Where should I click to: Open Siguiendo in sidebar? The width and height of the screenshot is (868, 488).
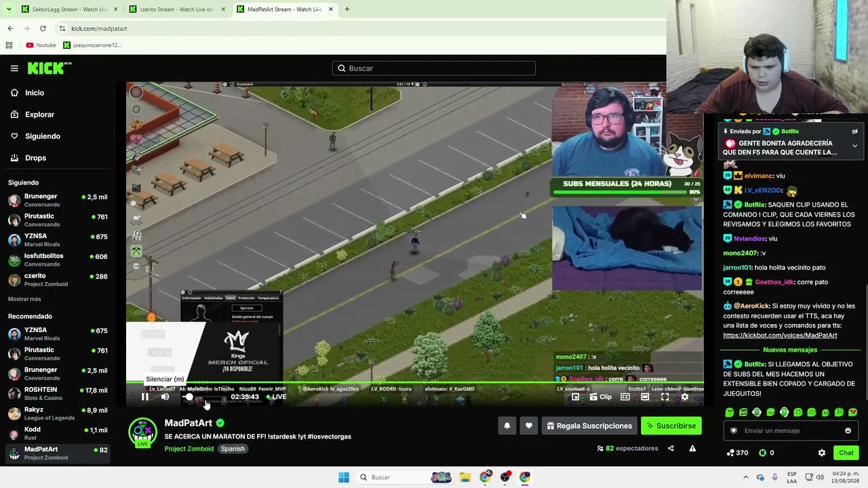point(43,136)
